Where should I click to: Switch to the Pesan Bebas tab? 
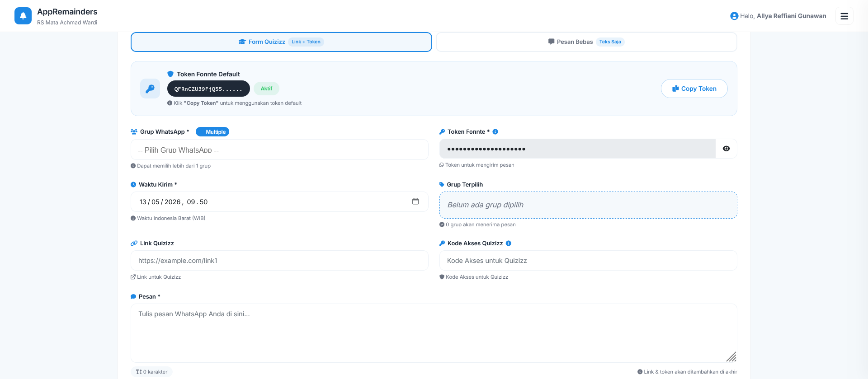click(586, 42)
